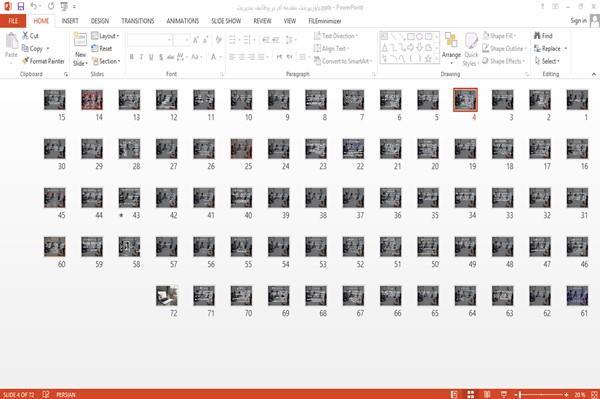Switch to Slide Sorter view in status bar
Screen dimensions: 600x399
(471, 394)
